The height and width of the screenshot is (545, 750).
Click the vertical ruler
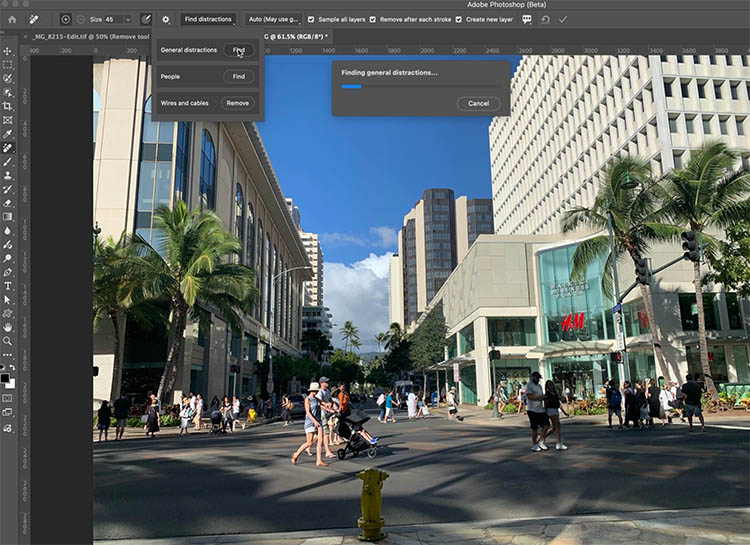coord(25,300)
